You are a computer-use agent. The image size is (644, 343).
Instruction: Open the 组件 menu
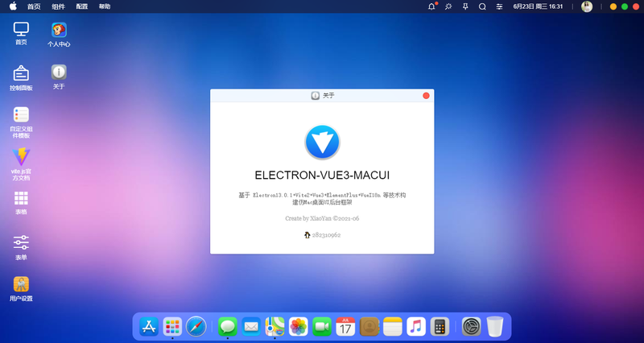[x=58, y=6]
